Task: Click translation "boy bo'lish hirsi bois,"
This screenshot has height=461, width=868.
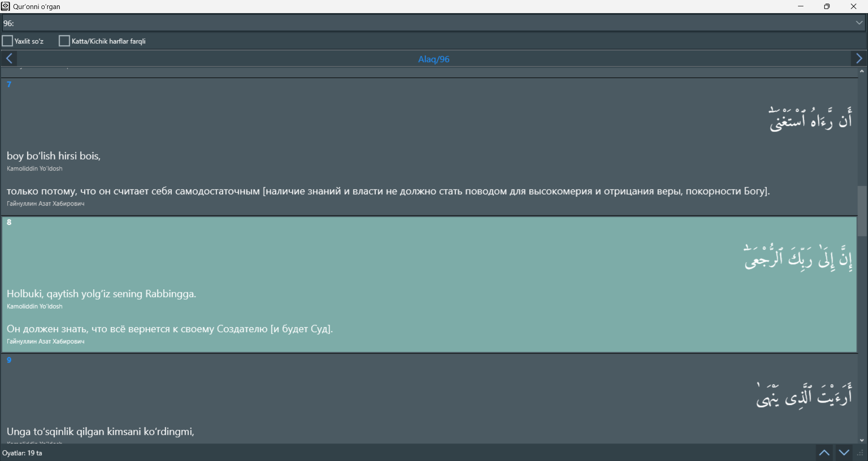Action: tap(53, 156)
